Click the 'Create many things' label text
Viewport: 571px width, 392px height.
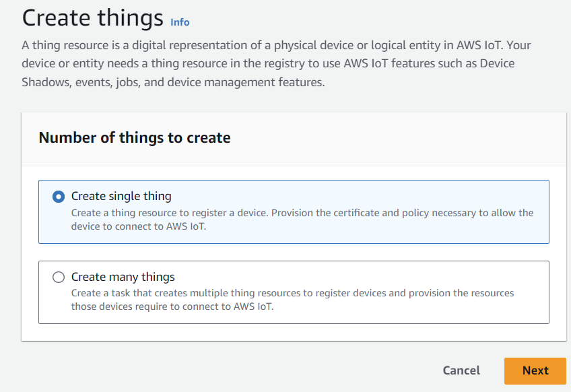tap(123, 277)
